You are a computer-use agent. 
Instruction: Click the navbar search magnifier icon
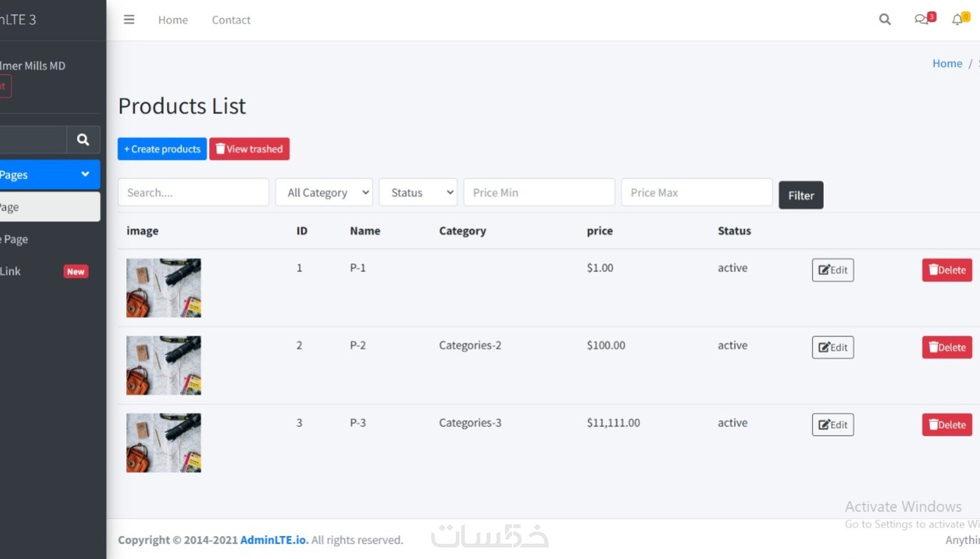click(x=884, y=20)
